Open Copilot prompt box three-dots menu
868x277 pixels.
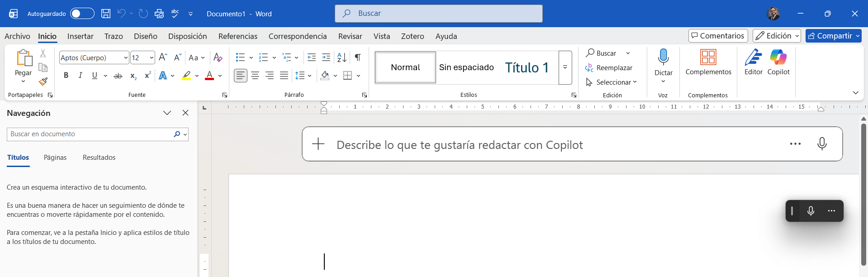(x=795, y=144)
